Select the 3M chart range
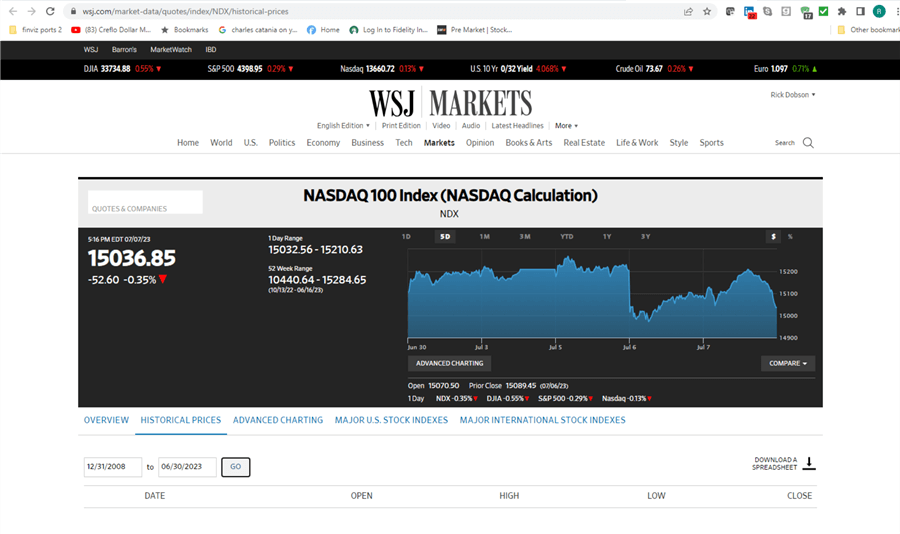Image resolution: width=900 pixels, height=534 pixels. tap(525, 237)
